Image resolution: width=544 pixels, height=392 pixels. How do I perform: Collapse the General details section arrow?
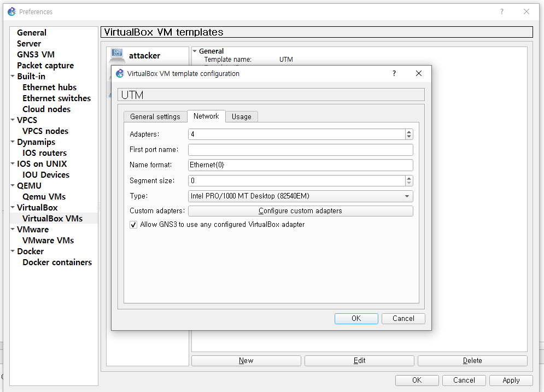195,51
